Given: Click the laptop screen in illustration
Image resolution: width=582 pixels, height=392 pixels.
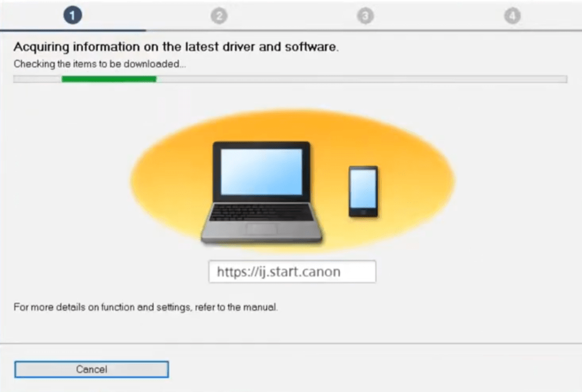Looking at the screenshot, I should pyautogui.click(x=261, y=172).
